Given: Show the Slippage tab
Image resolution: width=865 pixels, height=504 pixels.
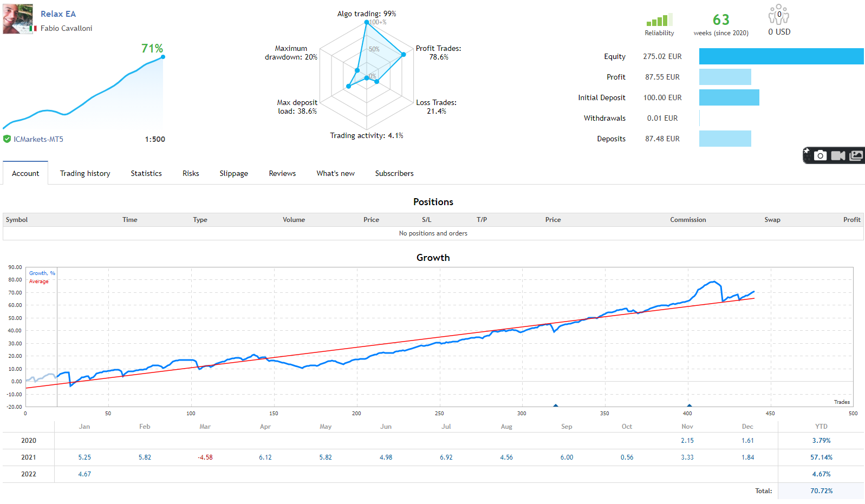Looking at the screenshot, I should 234,173.
